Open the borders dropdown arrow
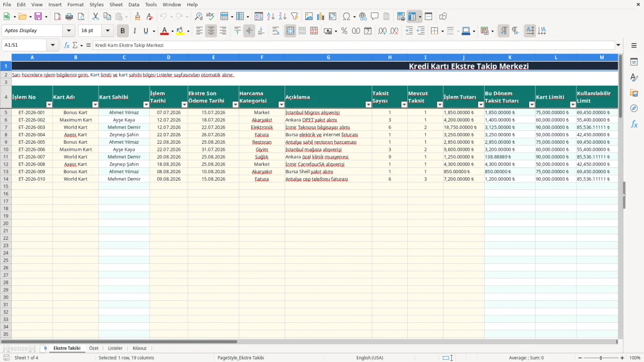The image size is (644, 362). point(442,31)
